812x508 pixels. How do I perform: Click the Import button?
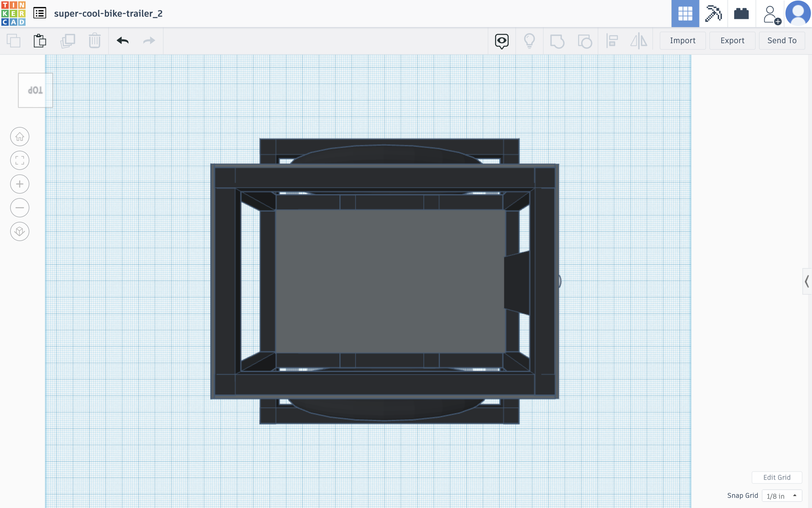(x=682, y=40)
